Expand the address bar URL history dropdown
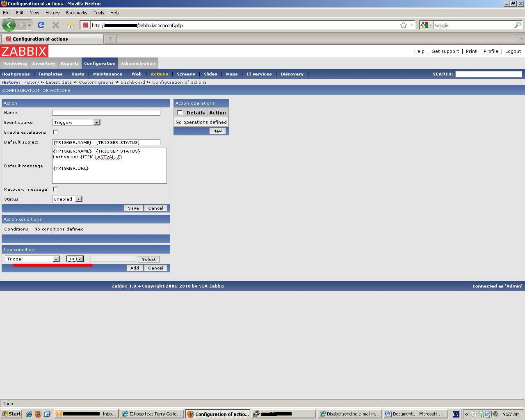525x420 pixels. (x=412, y=25)
